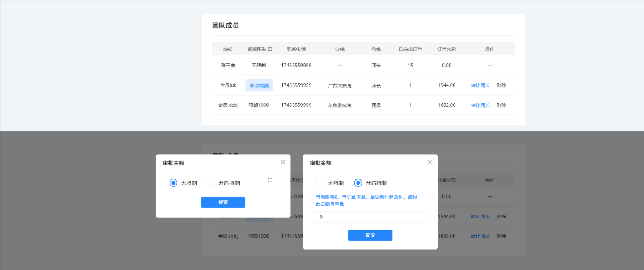Screen dimensions: 644x270
Task: Close the right 审批金额 dialog with amount field
Action: [x=430, y=162]
